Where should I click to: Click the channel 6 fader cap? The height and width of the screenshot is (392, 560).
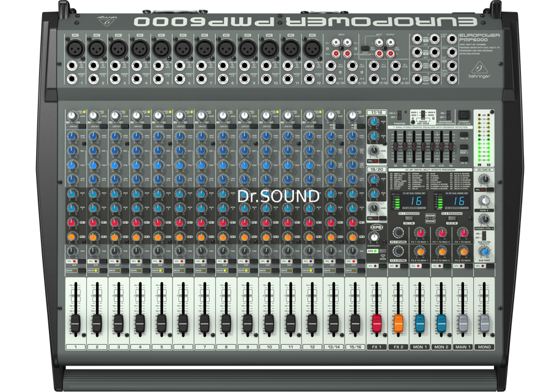pyautogui.click(x=183, y=324)
